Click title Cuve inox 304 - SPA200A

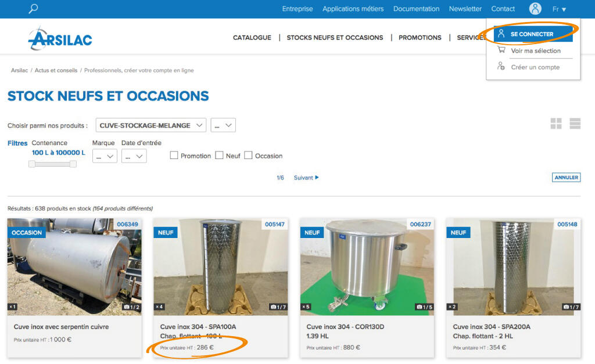pos(492,327)
